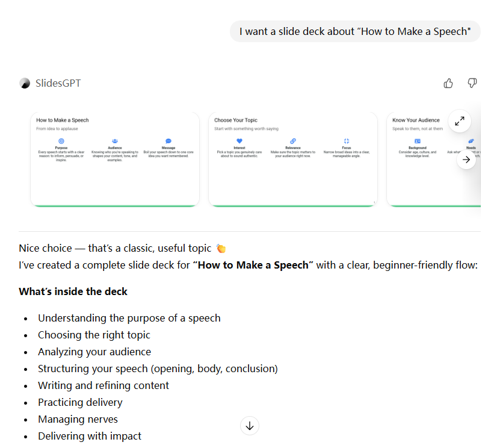Give the response a thumbs down
Viewport: 494px width, 448px height.
pos(472,83)
